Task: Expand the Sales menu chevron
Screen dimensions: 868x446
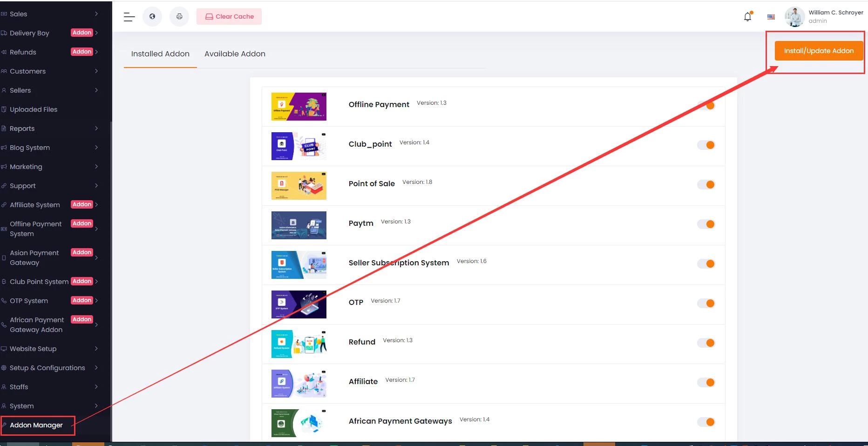Action: [x=96, y=14]
